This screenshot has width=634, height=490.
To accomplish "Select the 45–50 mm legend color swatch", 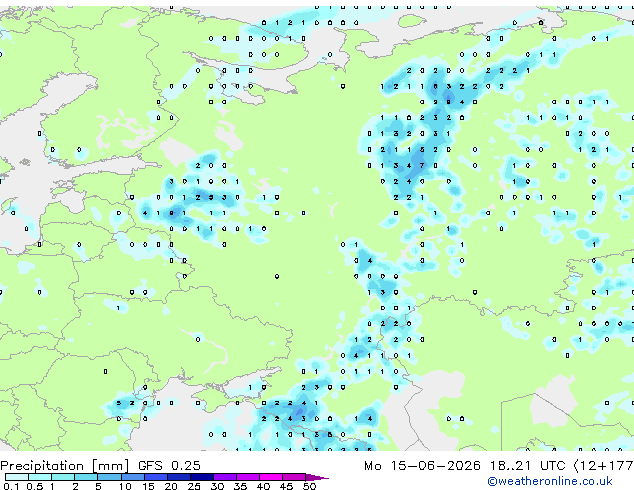I will [x=294, y=477].
